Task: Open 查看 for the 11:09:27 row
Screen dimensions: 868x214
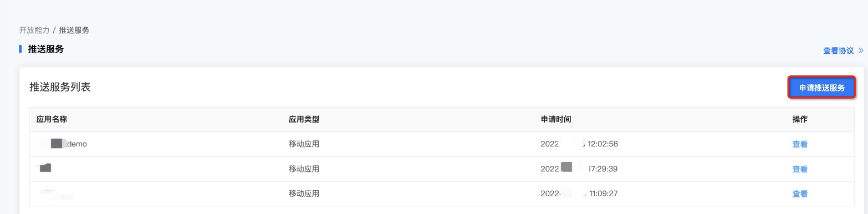Action: (x=800, y=194)
